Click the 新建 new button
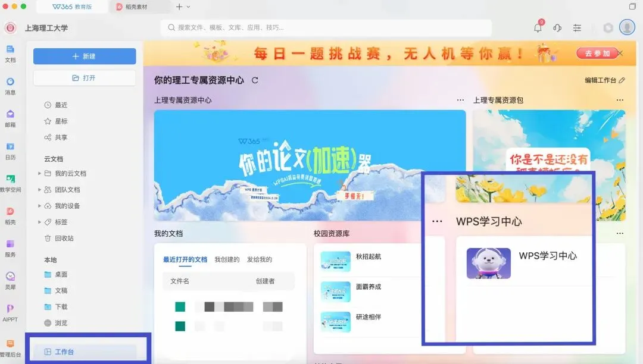Screen dimensions: 643x364 [x=85, y=56]
